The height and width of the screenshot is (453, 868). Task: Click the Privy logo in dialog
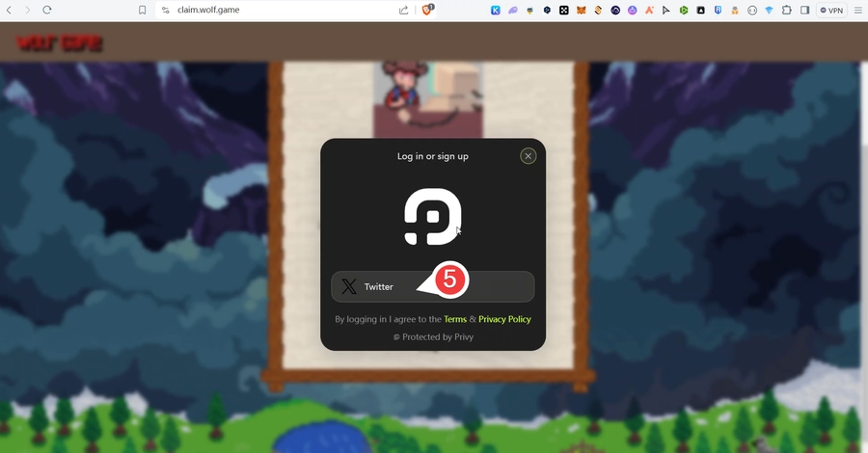click(432, 217)
